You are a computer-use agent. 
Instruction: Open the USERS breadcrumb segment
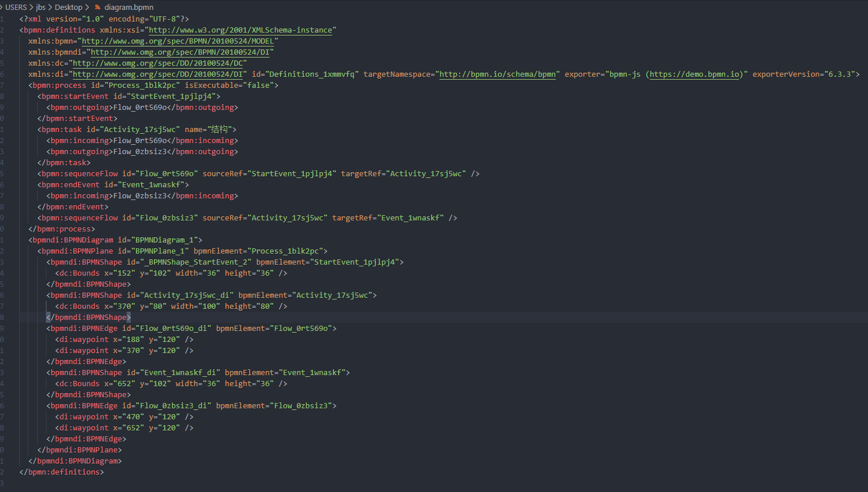[16, 8]
